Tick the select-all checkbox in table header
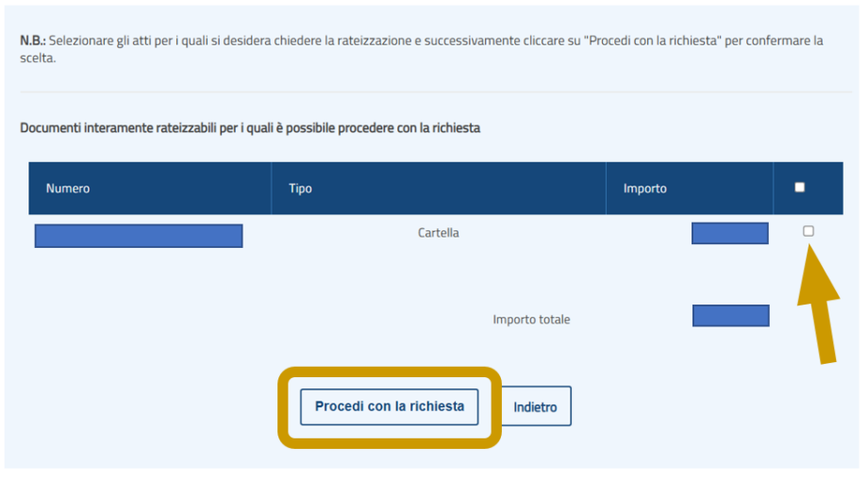 point(800,188)
